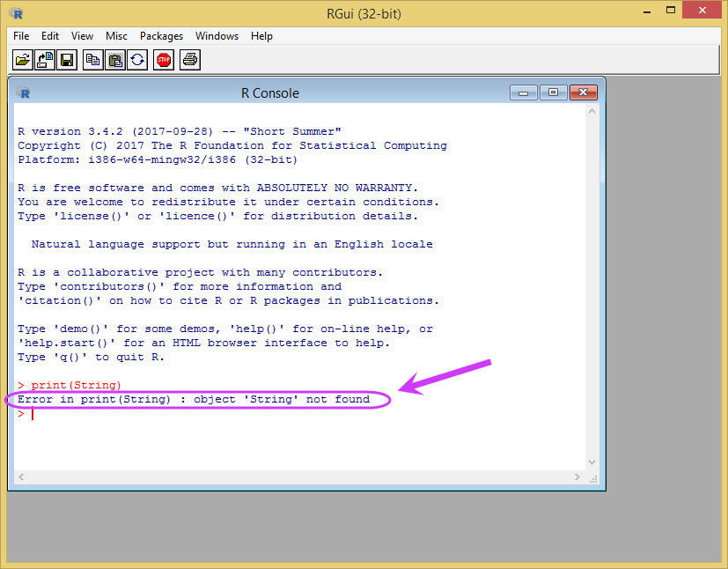Open the Windows menu
The image size is (728, 569).
click(217, 36)
